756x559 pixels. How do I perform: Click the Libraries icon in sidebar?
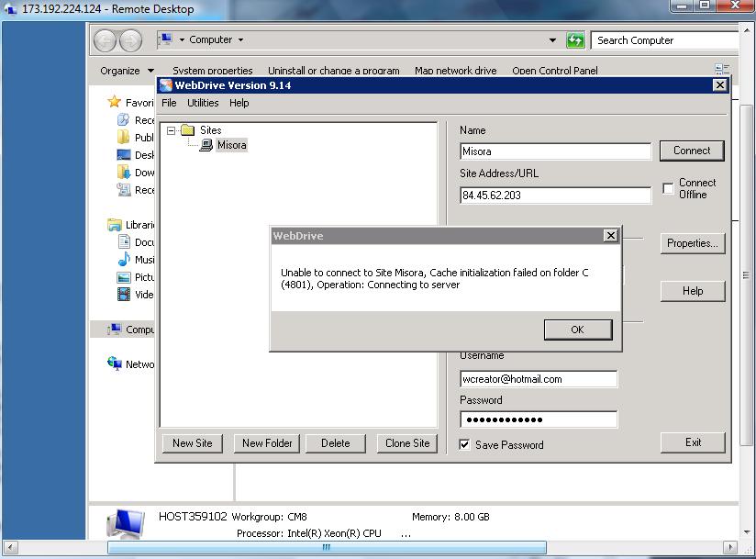point(115,224)
